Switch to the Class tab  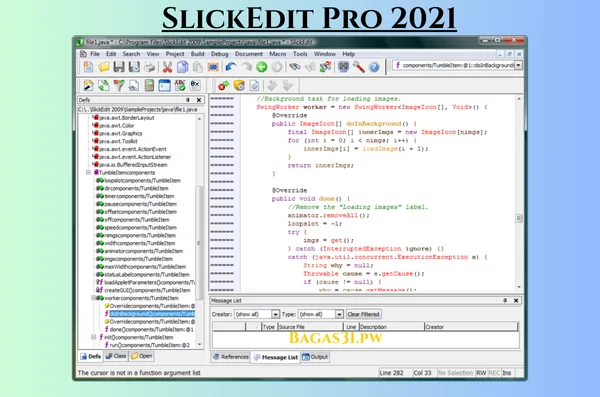point(116,356)
